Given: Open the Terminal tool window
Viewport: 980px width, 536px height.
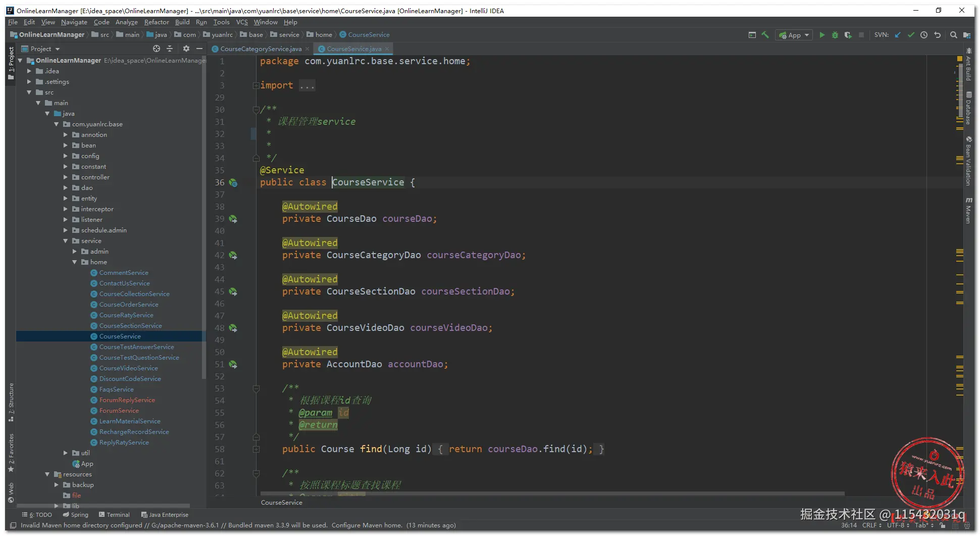Looking at the screenshot, I should [x=114, y=515].
